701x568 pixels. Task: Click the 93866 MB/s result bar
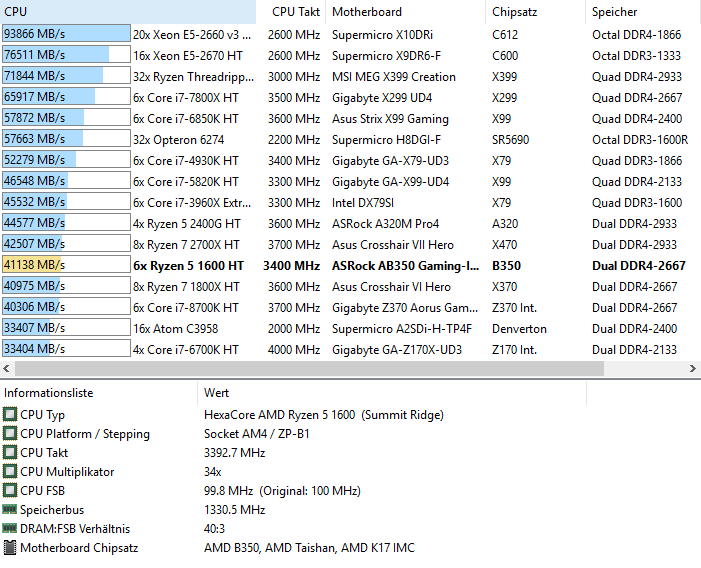(66, 34)
